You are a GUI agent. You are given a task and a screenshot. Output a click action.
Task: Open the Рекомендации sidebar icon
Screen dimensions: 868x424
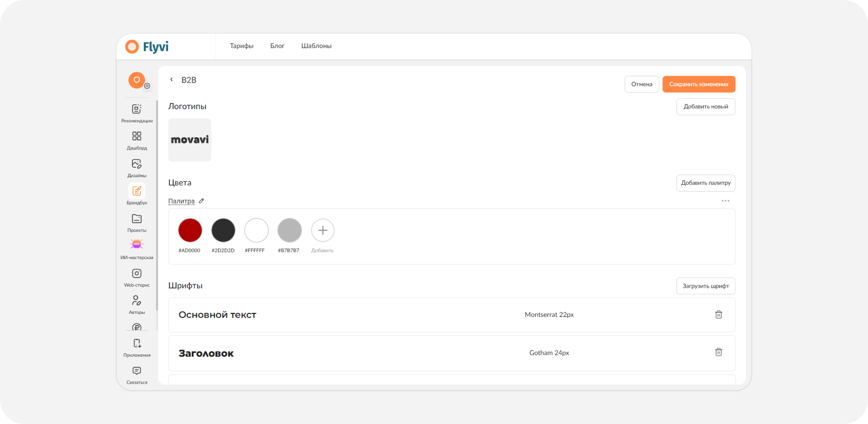tap(137, 109)
